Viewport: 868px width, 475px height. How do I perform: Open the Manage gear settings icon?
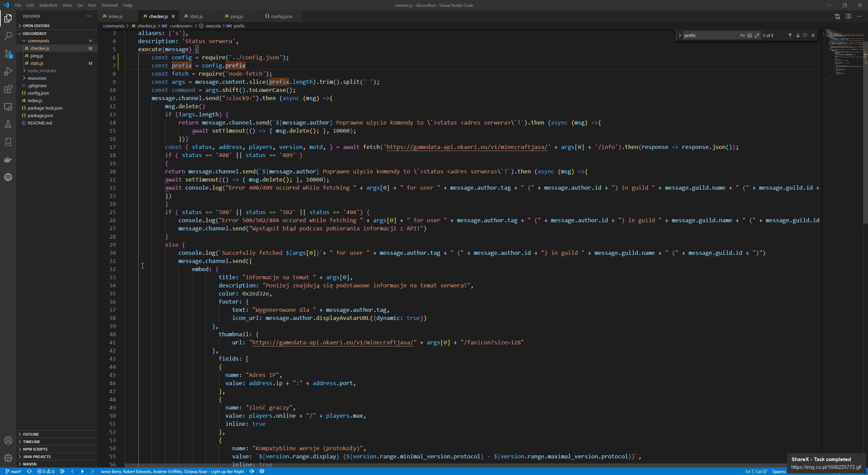click(8, 458)
